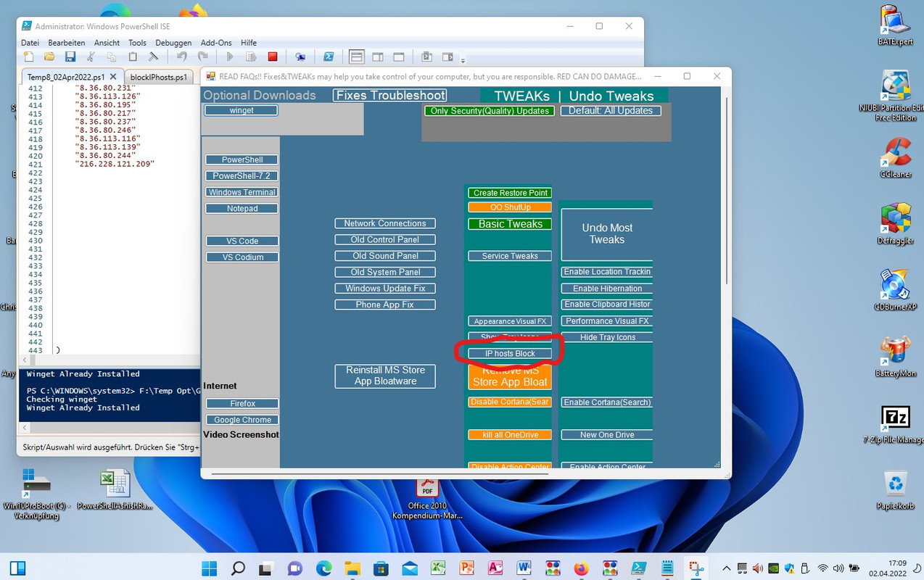
Task: Click the Undo Most Tweaks button
Action: [x=607, y=234]
